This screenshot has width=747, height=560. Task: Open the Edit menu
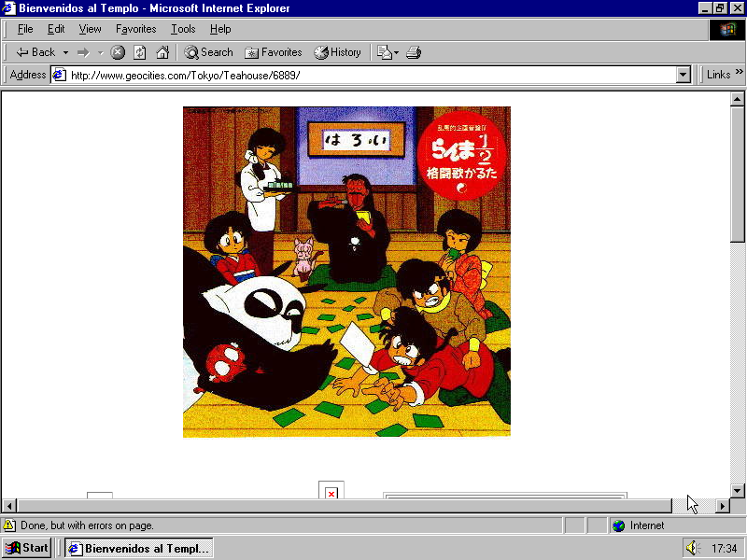(x=56, y=29)
